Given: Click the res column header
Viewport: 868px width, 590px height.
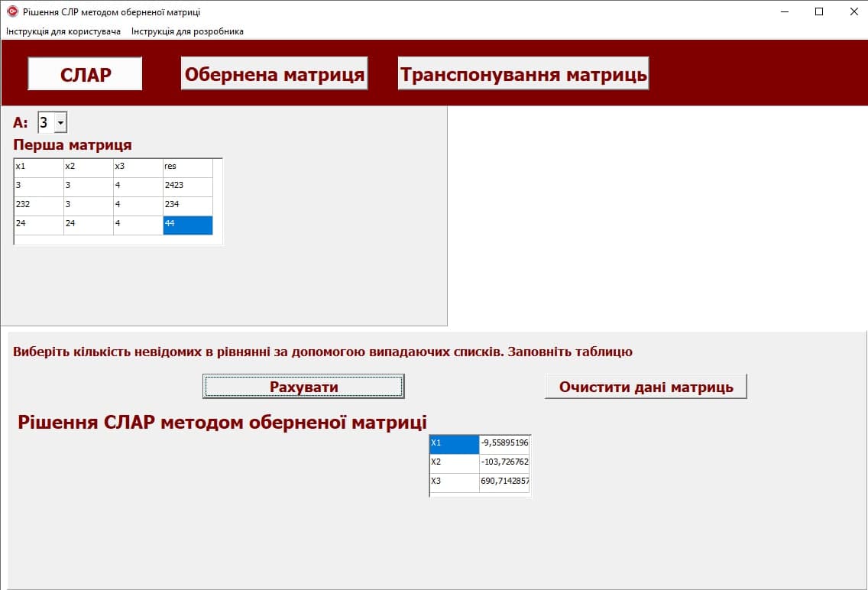Looking at the screenshot, I should click(188, 167).
